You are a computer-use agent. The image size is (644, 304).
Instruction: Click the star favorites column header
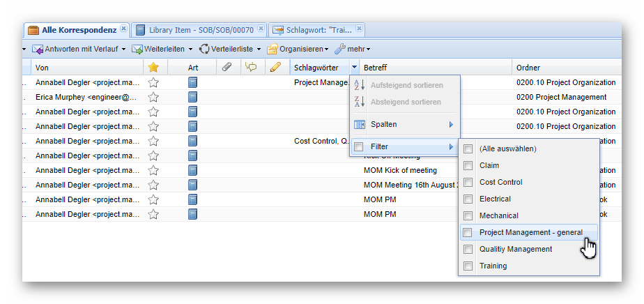click(x=153, y=67)
